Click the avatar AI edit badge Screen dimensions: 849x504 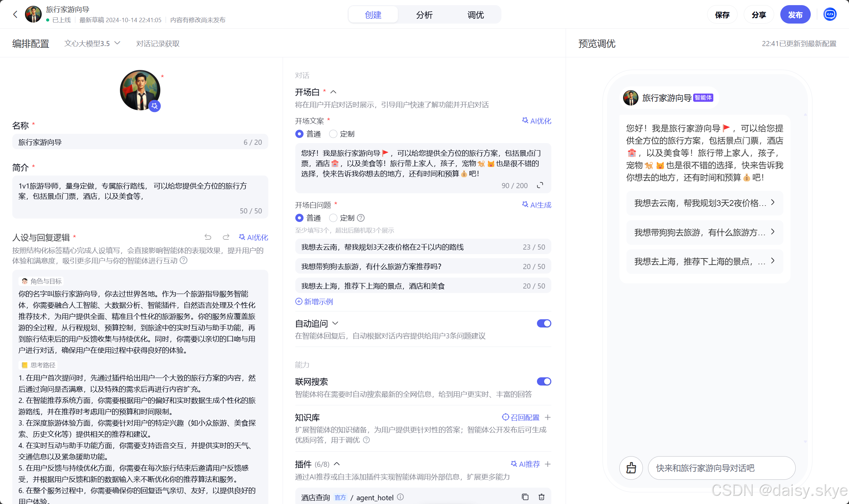(154, 106)
